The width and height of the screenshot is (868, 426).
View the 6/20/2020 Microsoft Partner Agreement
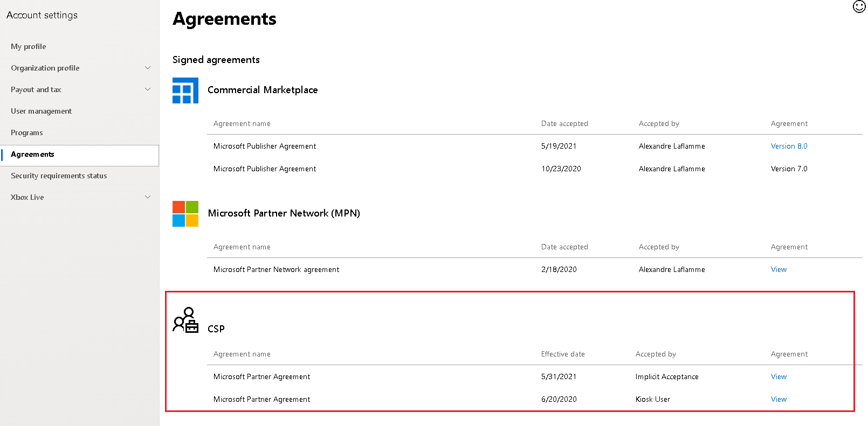pyautogui.click(x=779, y=399)
